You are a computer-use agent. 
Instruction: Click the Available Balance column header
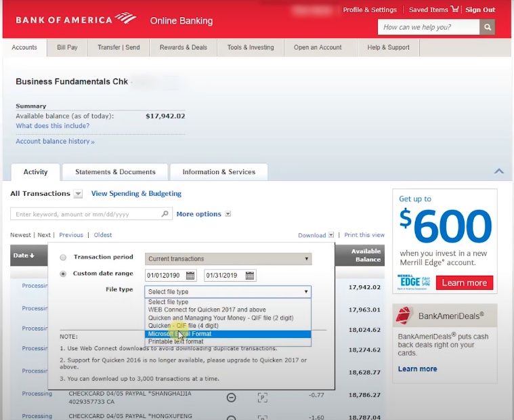(x=366, y=255)
